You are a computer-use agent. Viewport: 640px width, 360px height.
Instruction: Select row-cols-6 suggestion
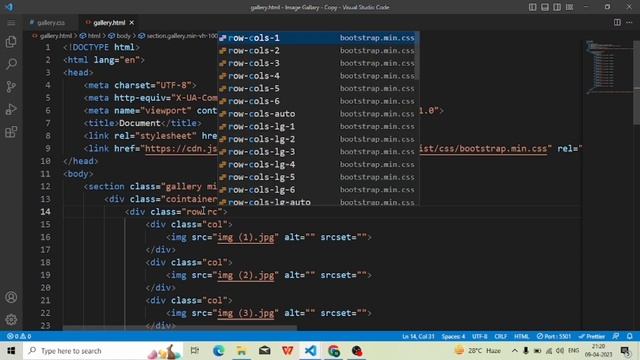click(318, 101)
